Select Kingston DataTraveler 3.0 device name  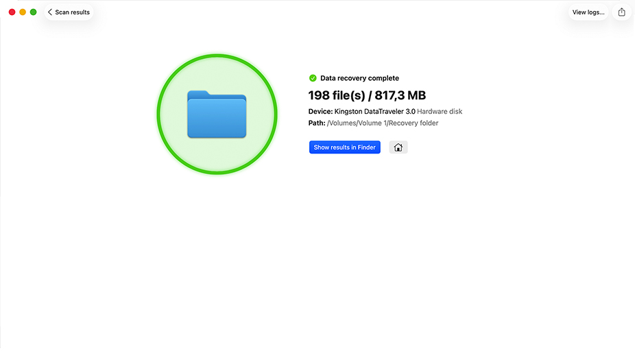click(374, 111)
